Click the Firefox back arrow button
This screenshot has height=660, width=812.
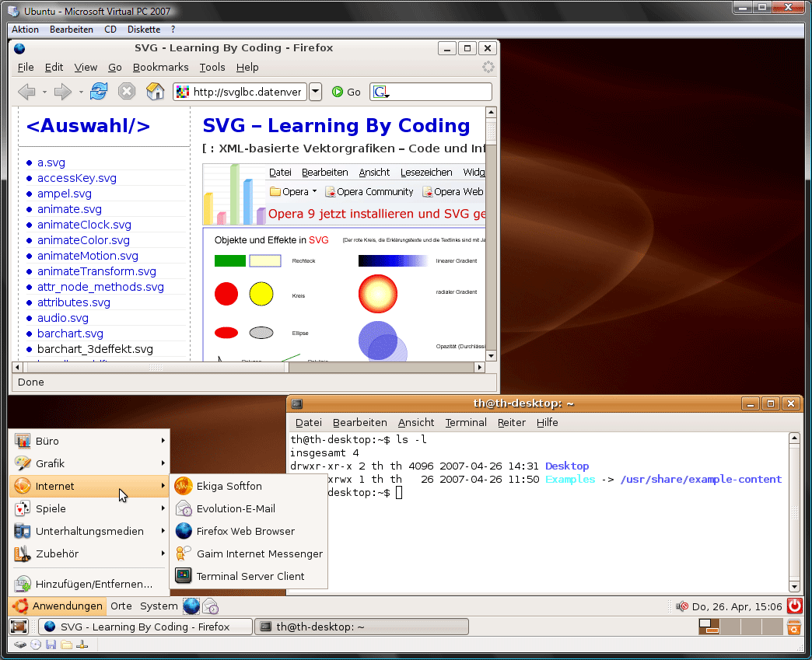click(x=26, y=92)
